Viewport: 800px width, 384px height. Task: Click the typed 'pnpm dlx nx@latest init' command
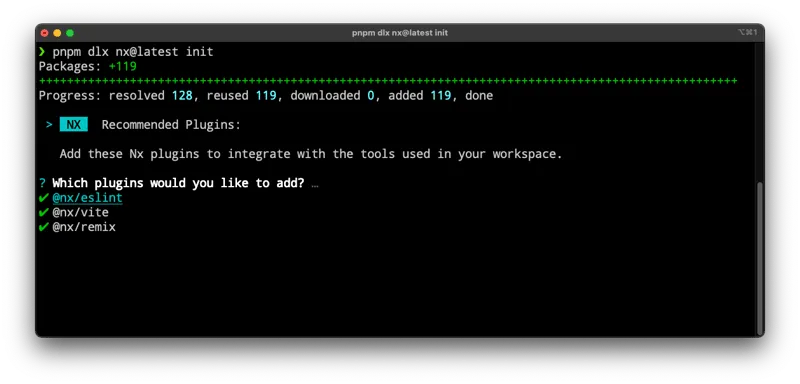[x=133, y=52]
